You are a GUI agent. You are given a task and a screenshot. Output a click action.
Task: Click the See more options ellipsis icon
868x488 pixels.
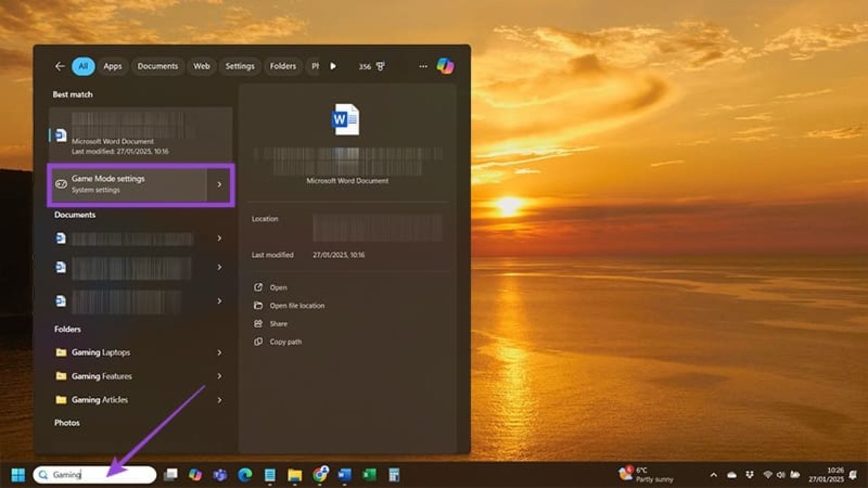(x=422, y=66)
